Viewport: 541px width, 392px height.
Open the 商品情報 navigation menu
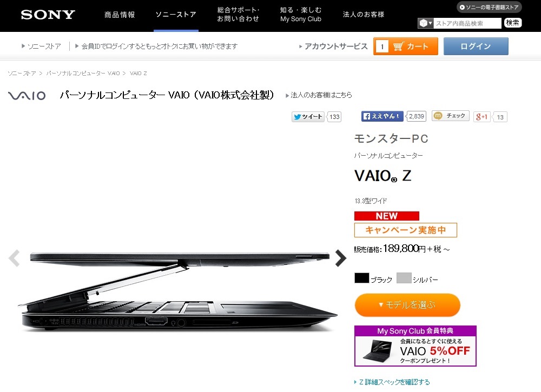click(x=120, y=15)
